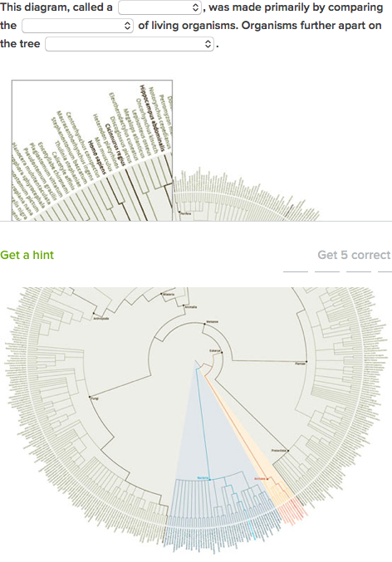Click Hippocampus abdominalis in the zoomed inset
This screenshot has height=562, width=392.
pyautogui.click(x=154, y=118)
